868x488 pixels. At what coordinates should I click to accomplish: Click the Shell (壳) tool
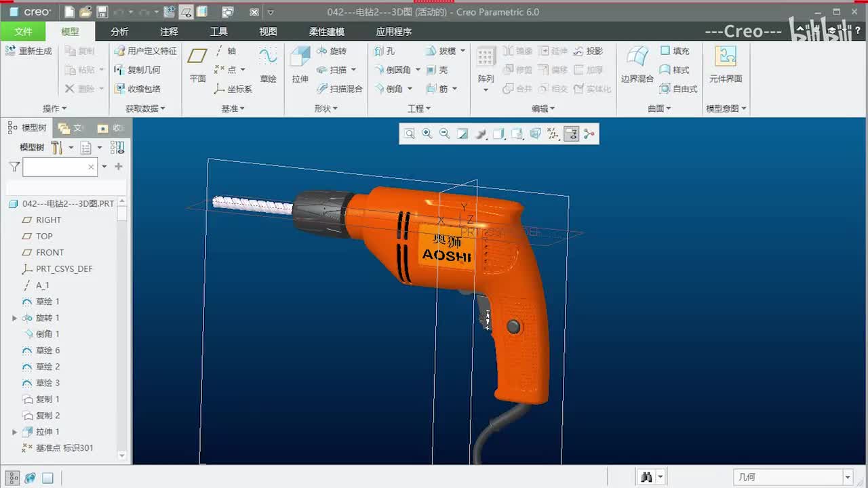coord(437,70)
